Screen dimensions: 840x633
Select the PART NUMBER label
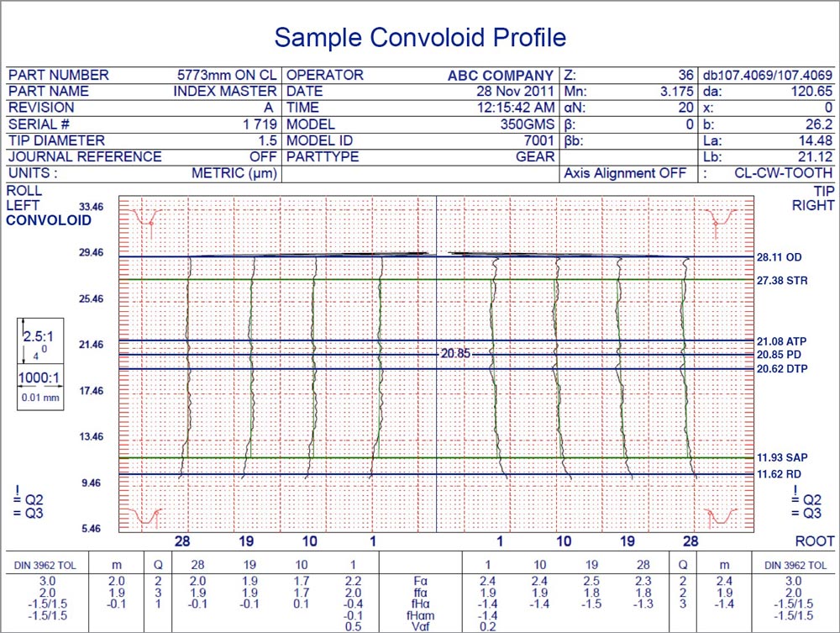click(59, 75)
